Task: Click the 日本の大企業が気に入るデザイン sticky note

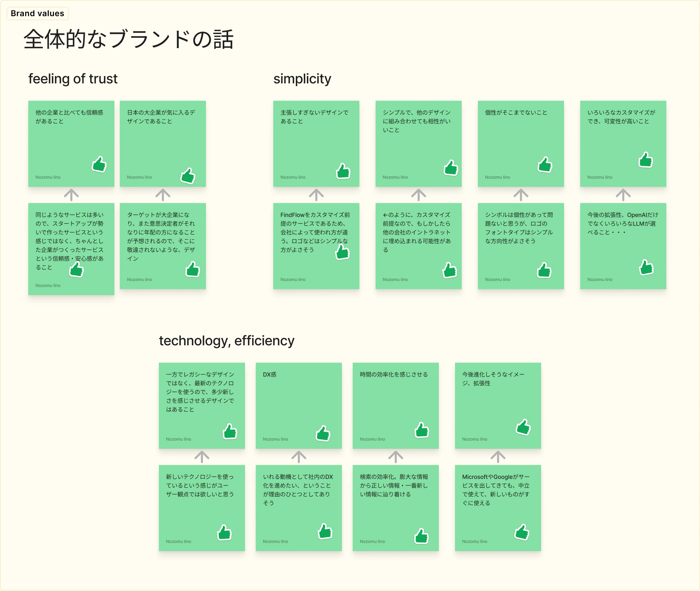Action: (163, 144)
